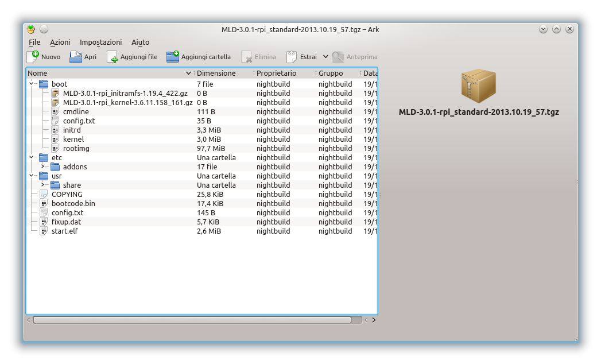Click the Nuovo button label
This screenshot has height=364, width=601.
(51, 57)
